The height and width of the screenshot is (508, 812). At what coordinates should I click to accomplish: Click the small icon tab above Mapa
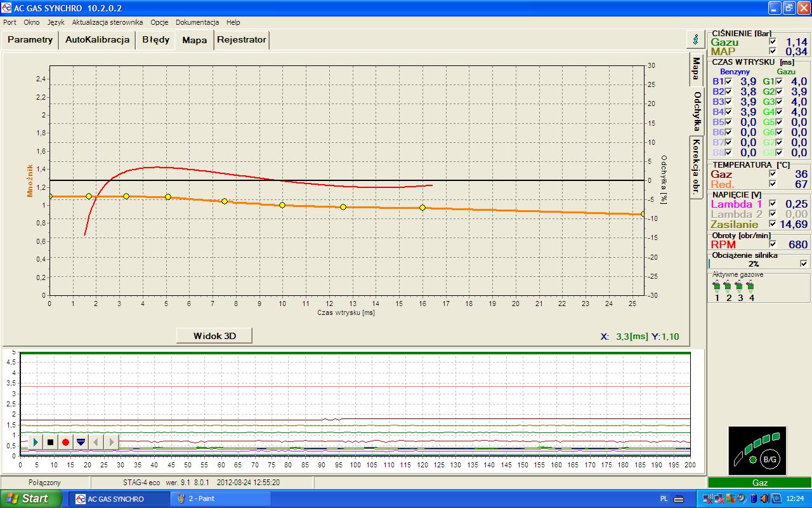point(696,39)
